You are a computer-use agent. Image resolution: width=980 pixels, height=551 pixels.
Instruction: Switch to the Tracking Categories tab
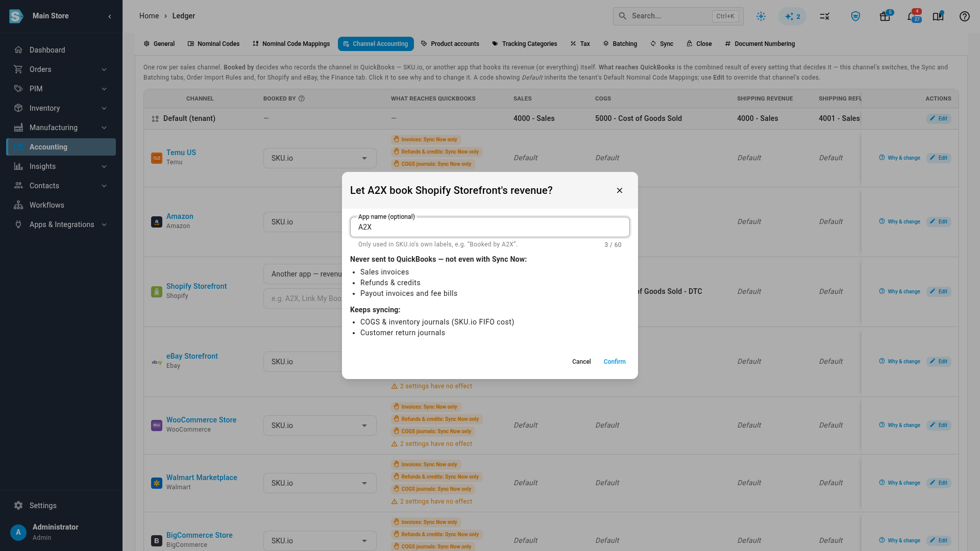[525, 44]
